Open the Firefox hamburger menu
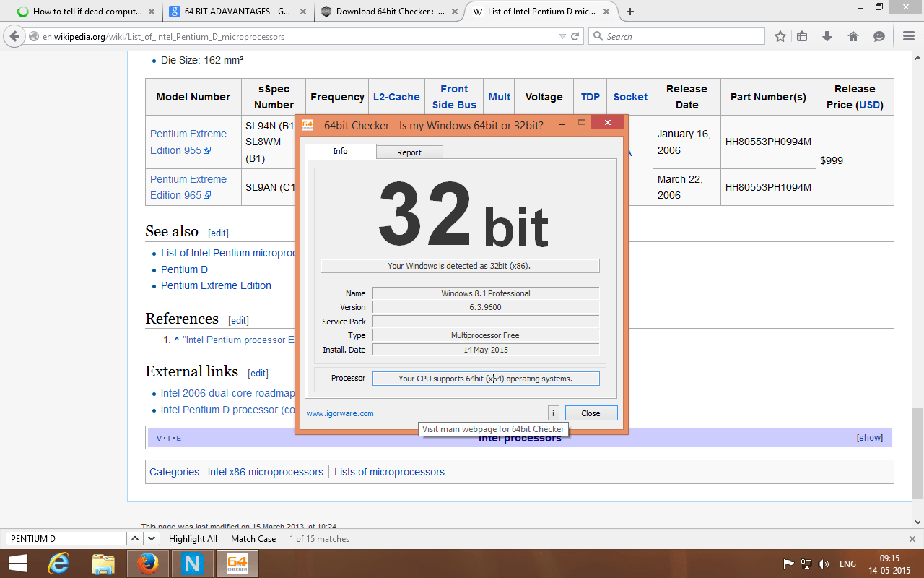Screen dimensions: 924x578 pos(908,37)
